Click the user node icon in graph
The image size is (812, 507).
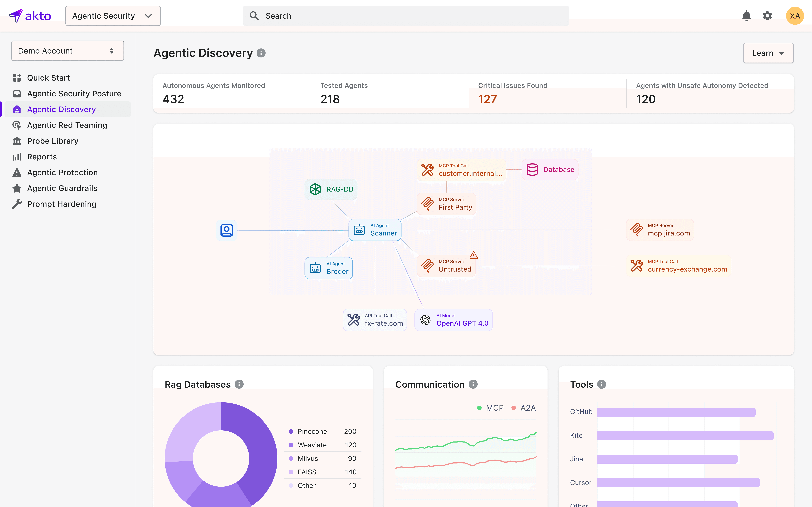(x=227, y=230)
